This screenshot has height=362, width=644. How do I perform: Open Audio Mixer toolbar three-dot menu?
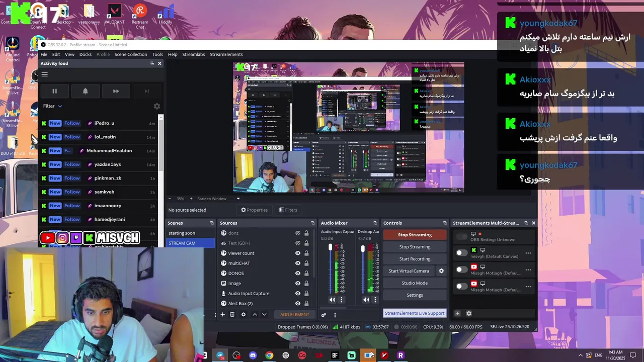tap(335, 315)
